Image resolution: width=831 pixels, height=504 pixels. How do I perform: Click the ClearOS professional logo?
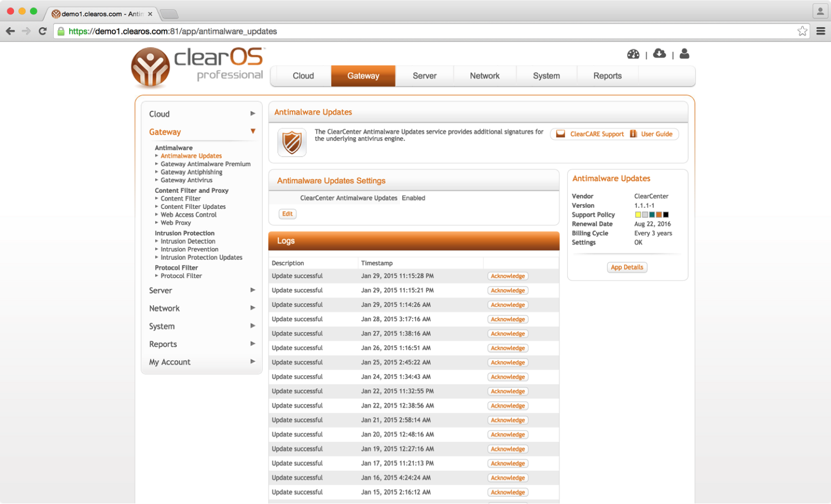(198, 67)
